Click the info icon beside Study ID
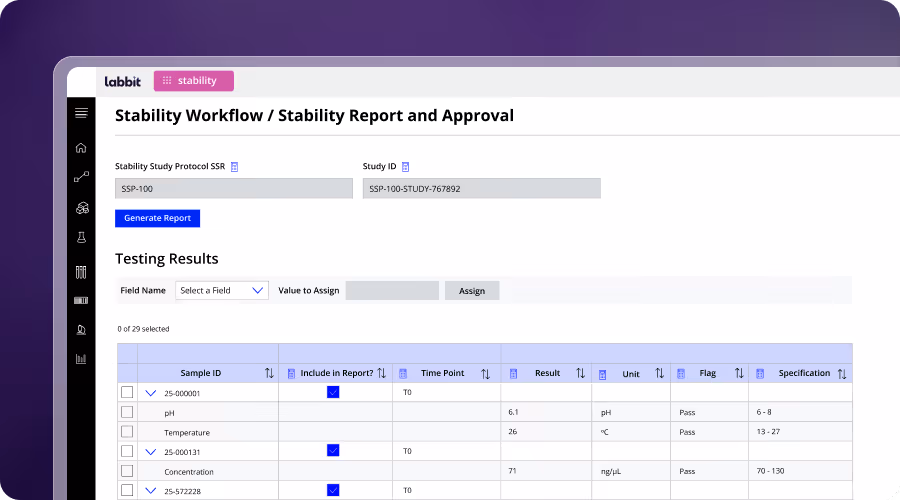 (405, 167)
